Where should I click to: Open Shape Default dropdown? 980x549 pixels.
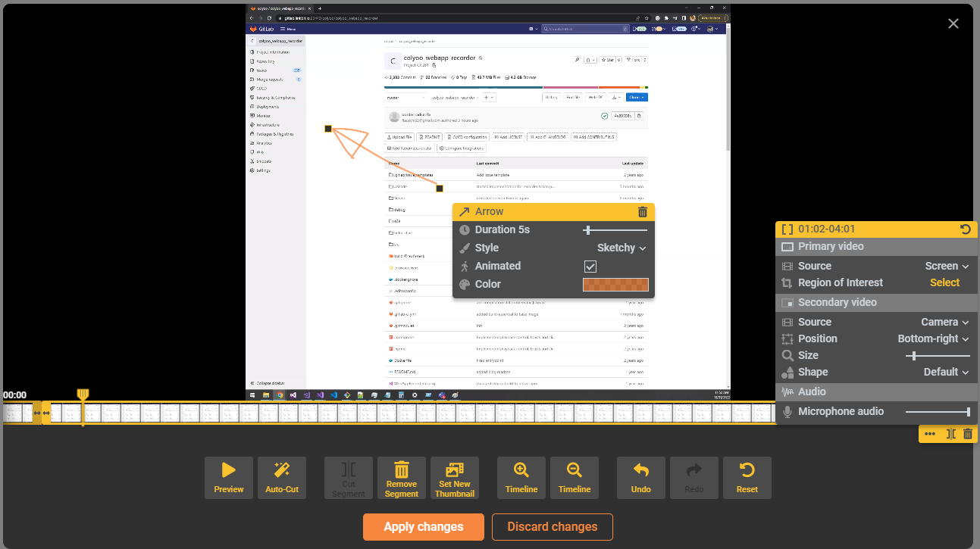(x=947, y=372)
